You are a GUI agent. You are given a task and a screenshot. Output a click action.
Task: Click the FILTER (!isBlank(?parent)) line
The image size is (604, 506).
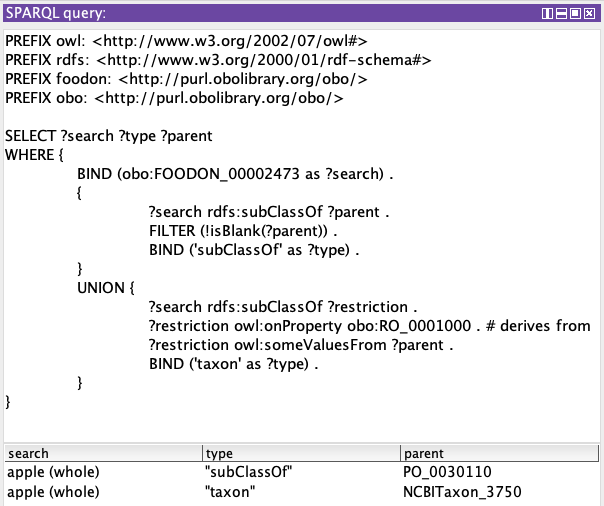(x=243, y=231)
